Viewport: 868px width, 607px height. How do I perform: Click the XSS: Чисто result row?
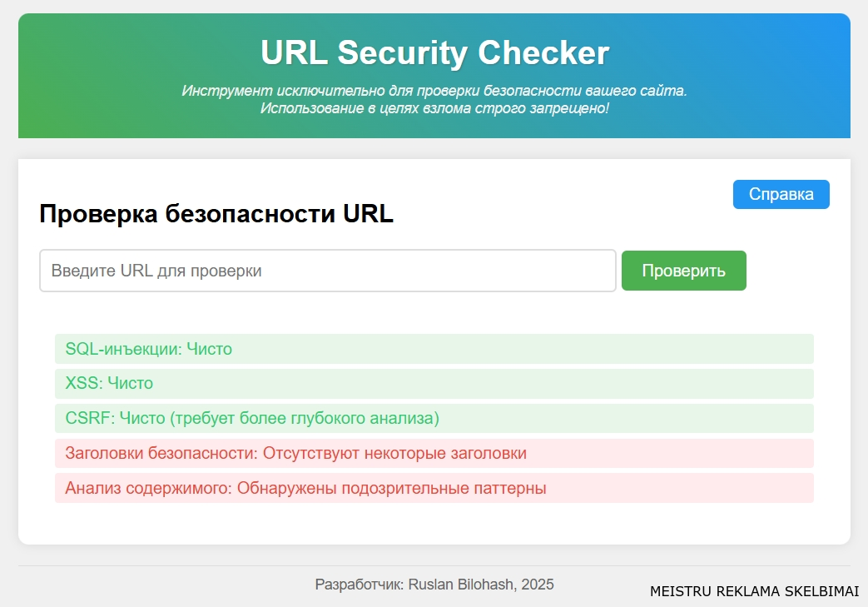tap(109, 384)
